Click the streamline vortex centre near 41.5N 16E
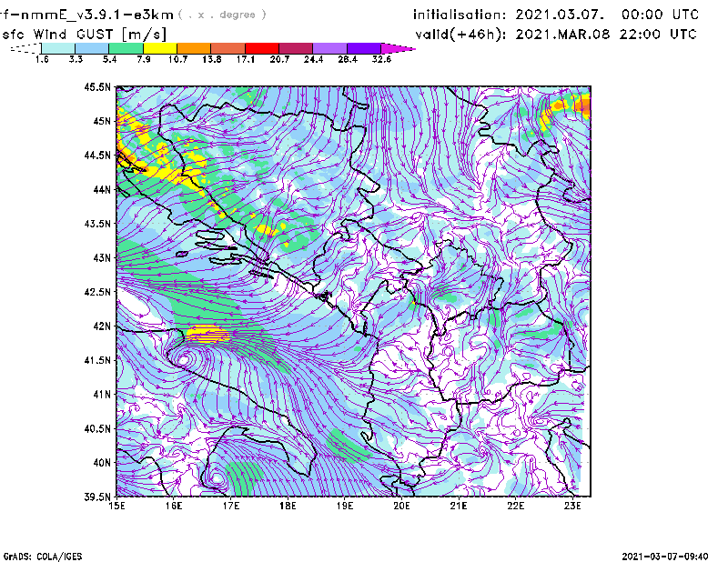The image size is (728, 562). [184, 359]
